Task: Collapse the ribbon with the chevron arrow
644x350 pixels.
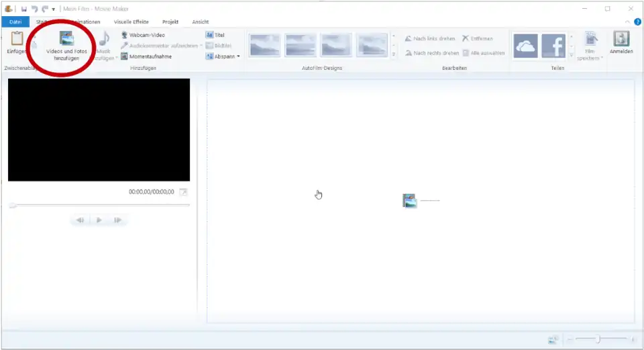Action: coord(628,22)
